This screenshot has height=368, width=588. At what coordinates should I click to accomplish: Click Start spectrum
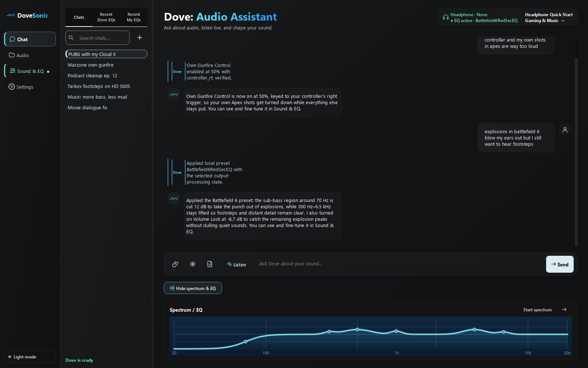[537, 310]
